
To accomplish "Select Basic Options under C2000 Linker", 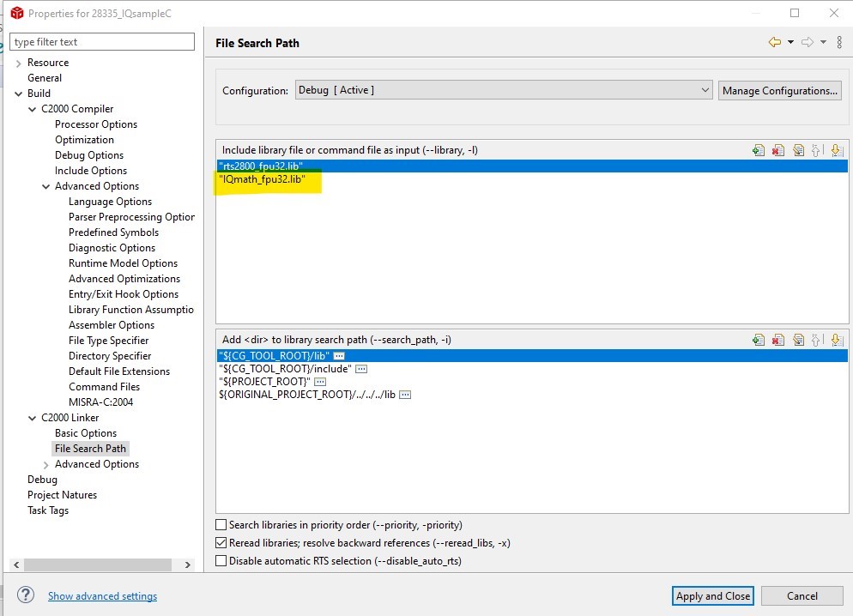I will coord(86,433).
